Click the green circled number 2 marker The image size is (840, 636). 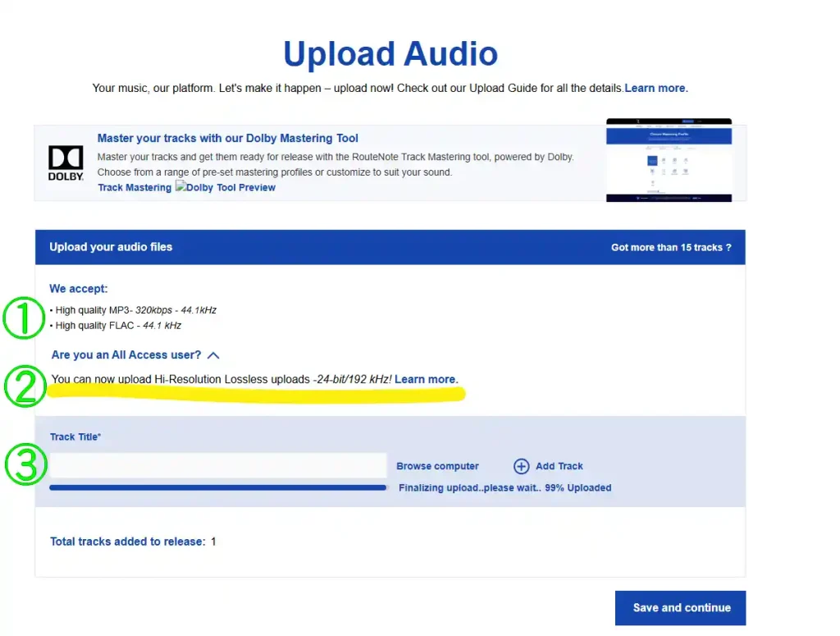24,386
